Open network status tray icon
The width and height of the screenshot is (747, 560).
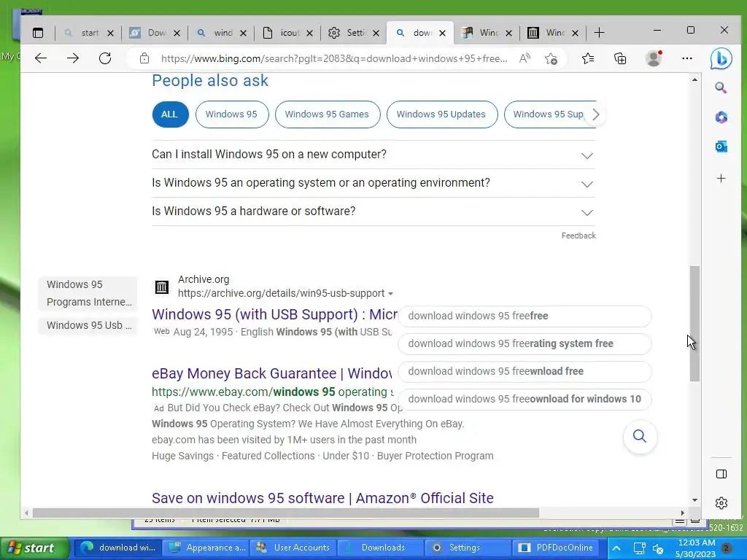639,548
